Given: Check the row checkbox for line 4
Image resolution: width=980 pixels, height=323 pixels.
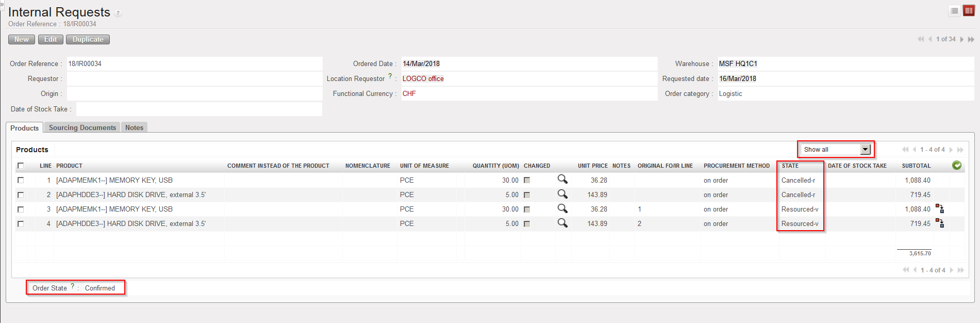Looking at the screenshot, I should (21, 224).
